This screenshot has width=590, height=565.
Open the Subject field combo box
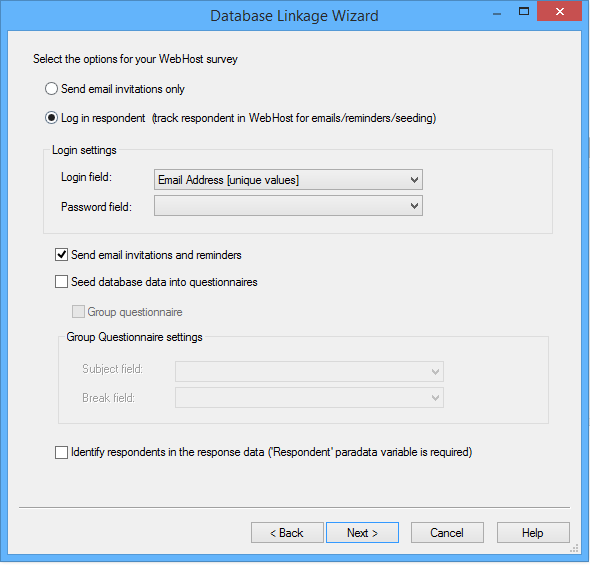[309, 371]
